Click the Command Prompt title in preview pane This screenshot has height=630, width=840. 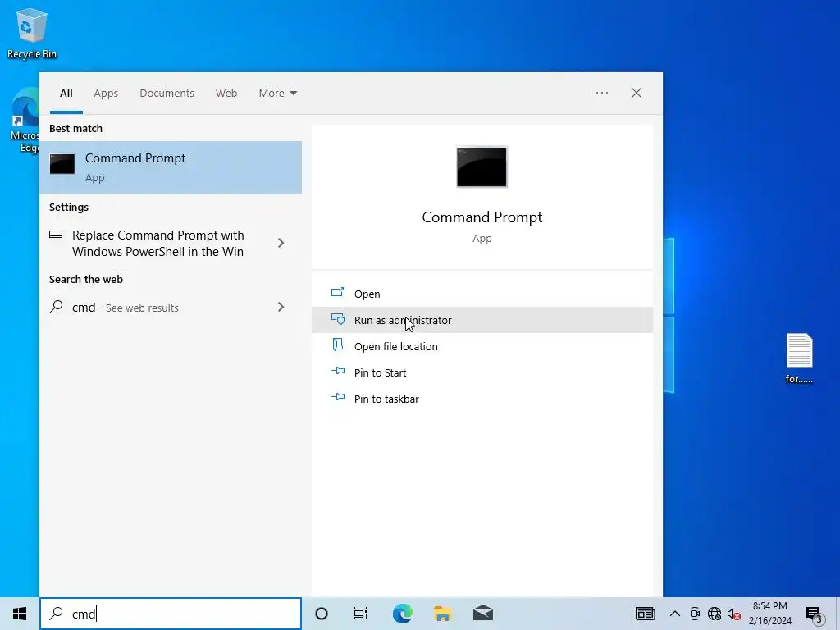tap(482, 217)
